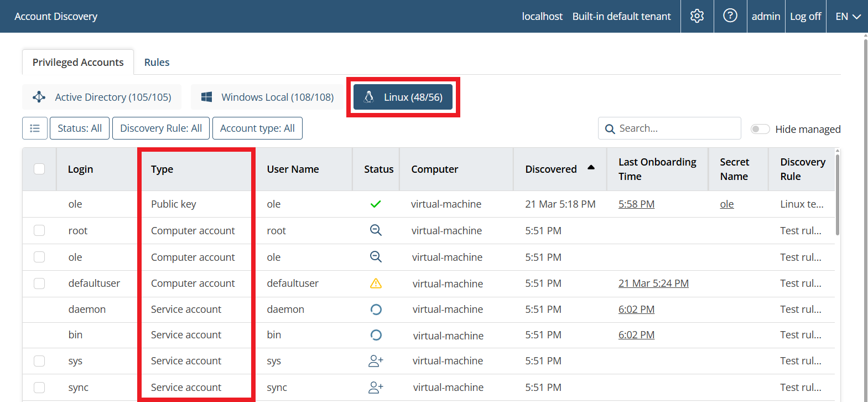This screenshot has width=868, height=402.
Task: Click the green checkmark status for ole
Action: tap(376, 204)
